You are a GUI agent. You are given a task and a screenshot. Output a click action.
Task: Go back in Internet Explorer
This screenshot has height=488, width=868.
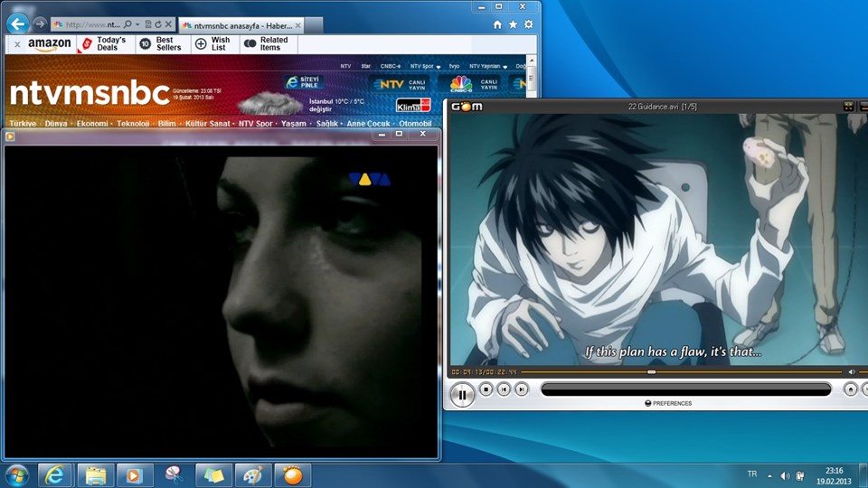point(18,23)
